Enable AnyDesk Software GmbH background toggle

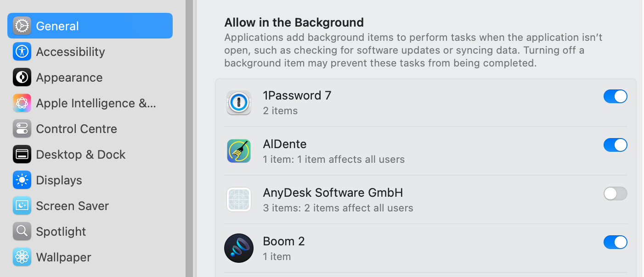[x=615, y=194]
